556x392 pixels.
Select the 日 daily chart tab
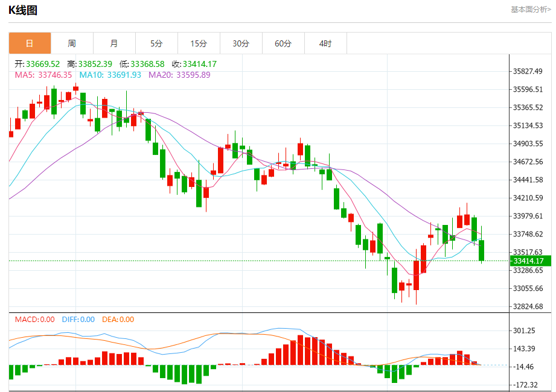click(x=30, y=43)
